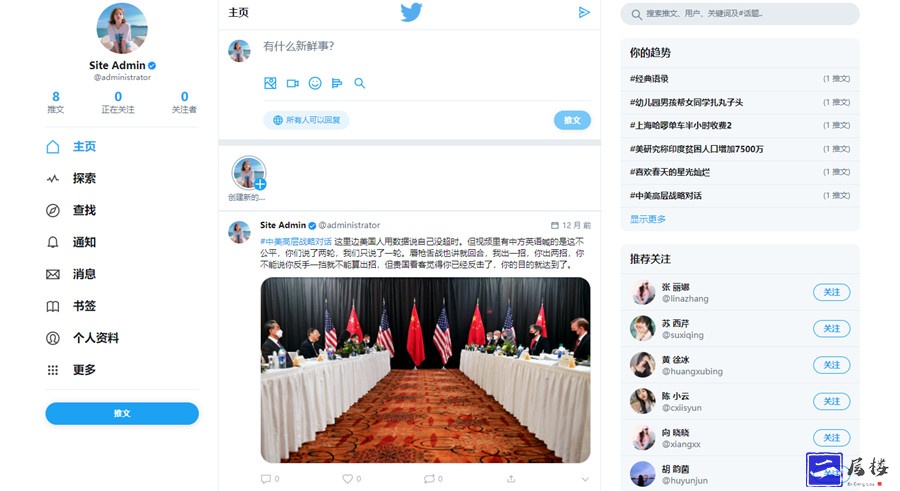The width and height of the screenshot is (900, 491).
Task: Click the retweet icon under post
Action: 429,478
